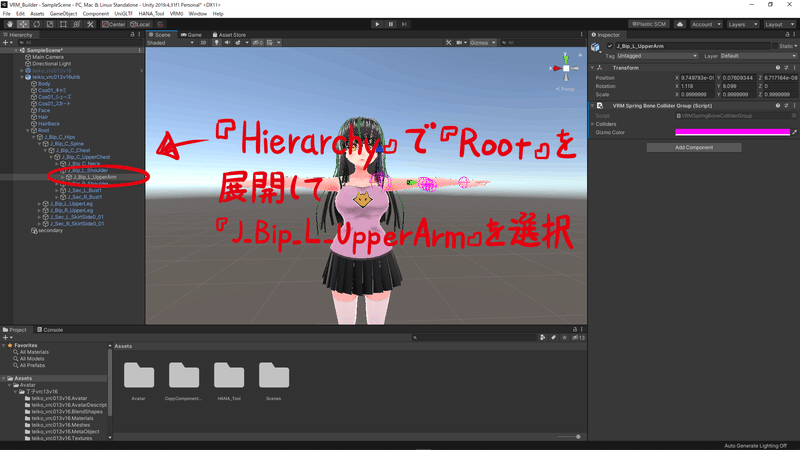Select the Rect transform tool
This screenshot has height=450, width=800.
pos(63,24)
